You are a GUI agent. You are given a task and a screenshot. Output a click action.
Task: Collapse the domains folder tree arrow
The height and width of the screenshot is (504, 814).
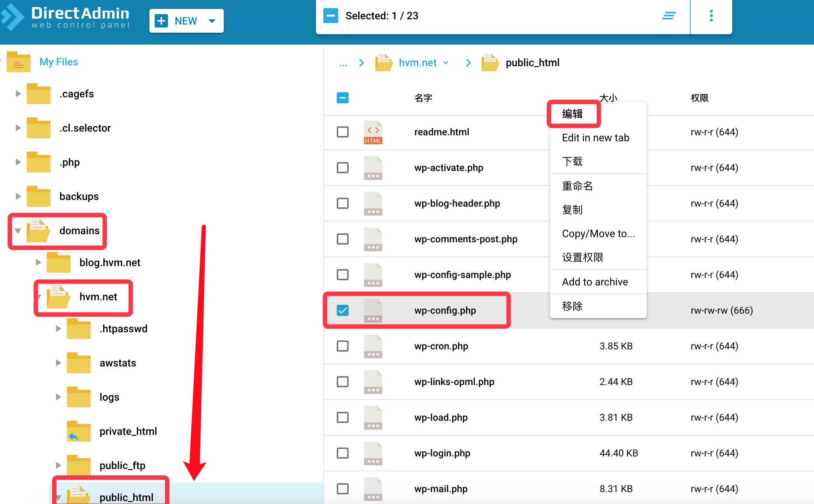click(18, 231)
